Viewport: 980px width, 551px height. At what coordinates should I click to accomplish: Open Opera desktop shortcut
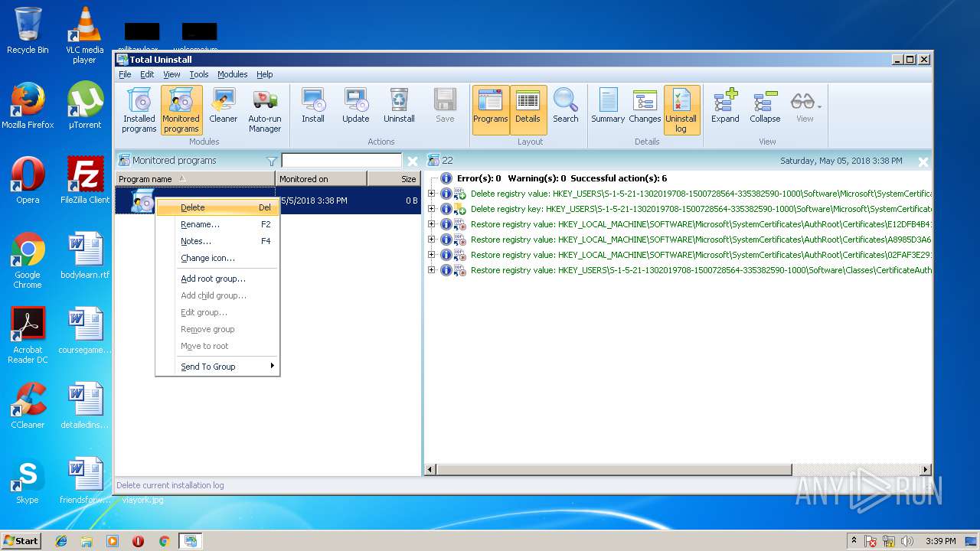pyautogui.click(x=28, y=181)
